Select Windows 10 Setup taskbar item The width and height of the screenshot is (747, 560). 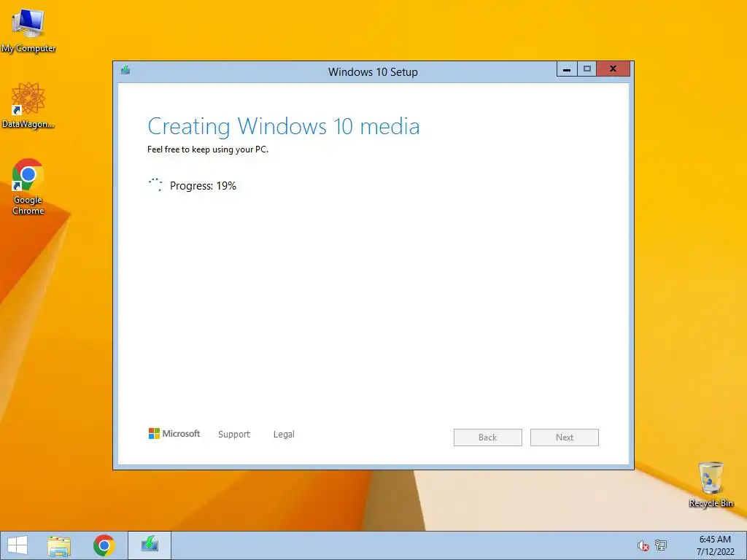click(150, 545)
